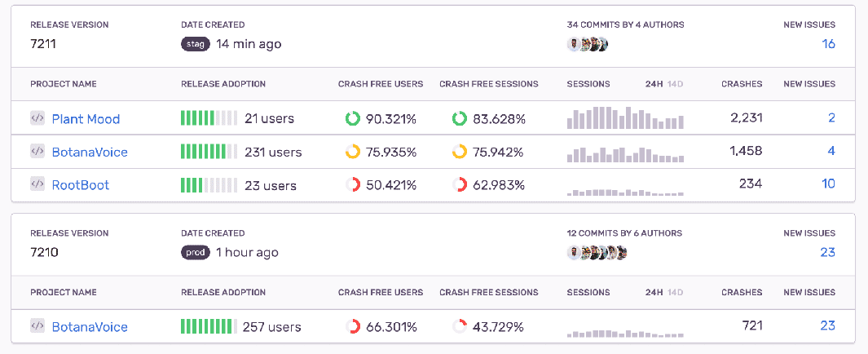This screenshot has width=868, height=354.
Task: Click Plant Mood crash free users ring
Action: point(352,119)
